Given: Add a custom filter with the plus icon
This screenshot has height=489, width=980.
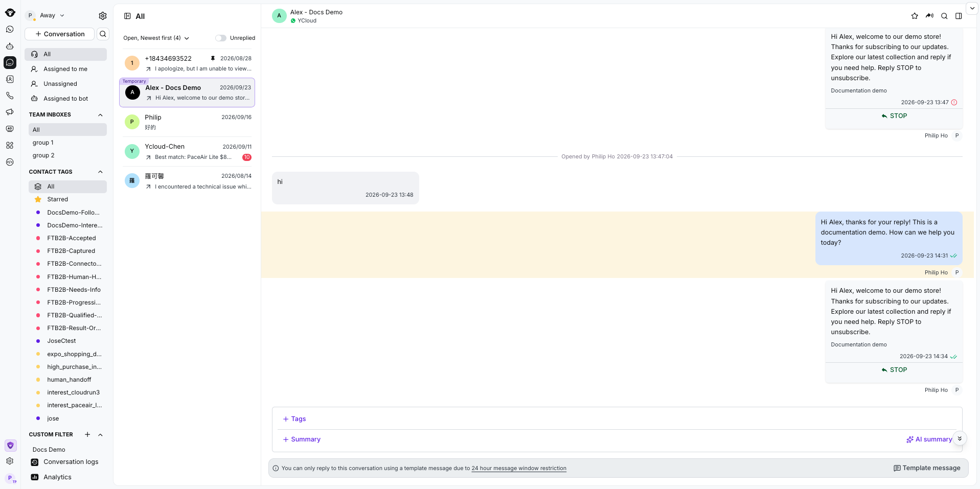Looking at the screenshot, I should pos(87,434).
